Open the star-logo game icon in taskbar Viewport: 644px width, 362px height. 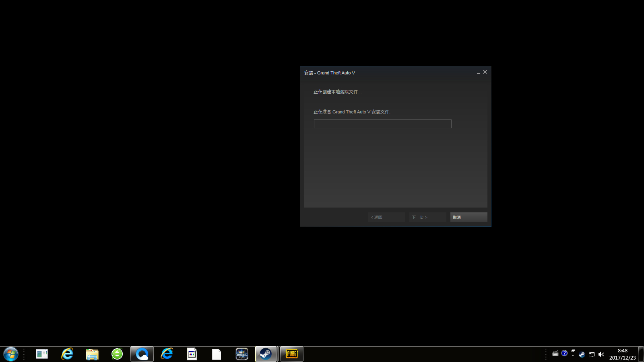[x=242, y=354]
